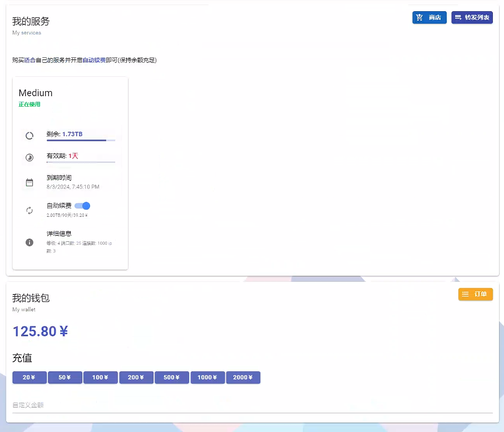Click the 自动续费 link in the description
Image resolution: width=504 pixels, height=432 pixels.
click(94, 60)
